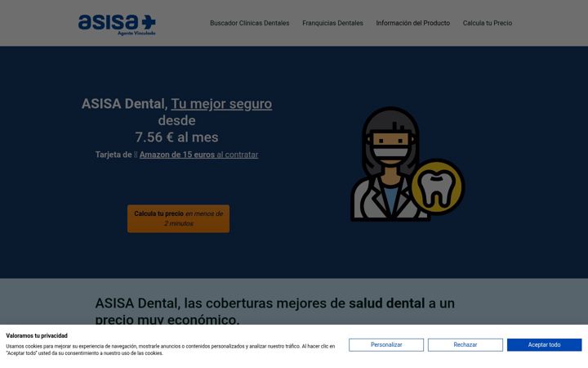
Task: Open Buscador Clínicas Dentales menu item
Action: click(249, 23)
